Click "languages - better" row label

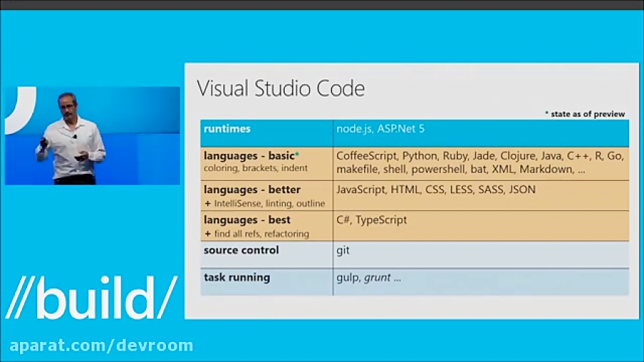pos(252,190)
